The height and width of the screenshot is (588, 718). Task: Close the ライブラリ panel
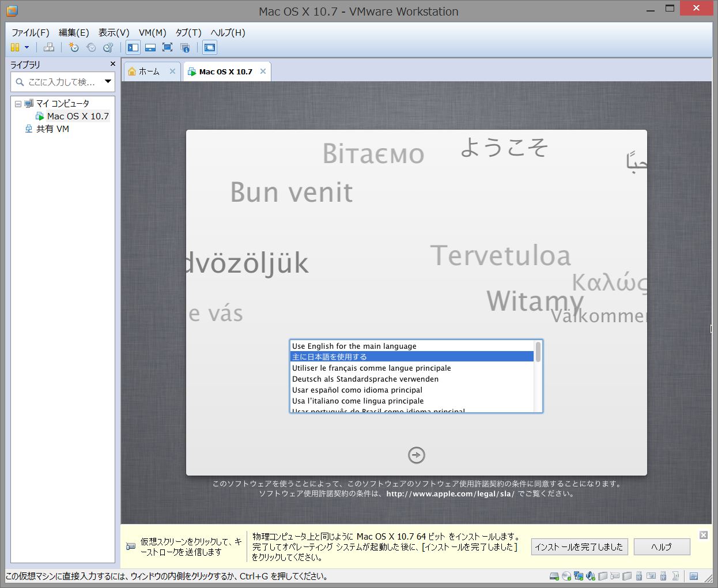point(112,64)
